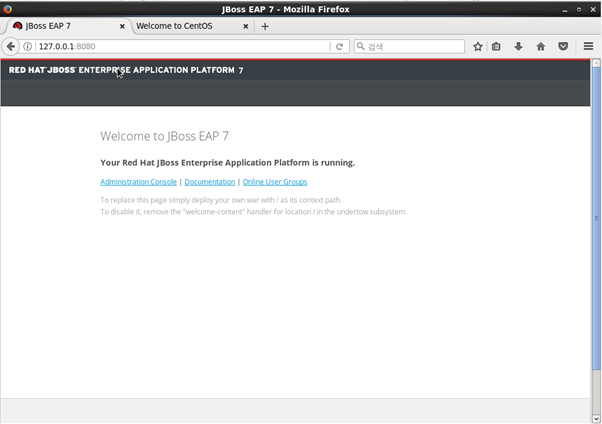Click the scrollbar up arrow
The image size is (602, 424).
pyautogui.click(x=596, y=63)
